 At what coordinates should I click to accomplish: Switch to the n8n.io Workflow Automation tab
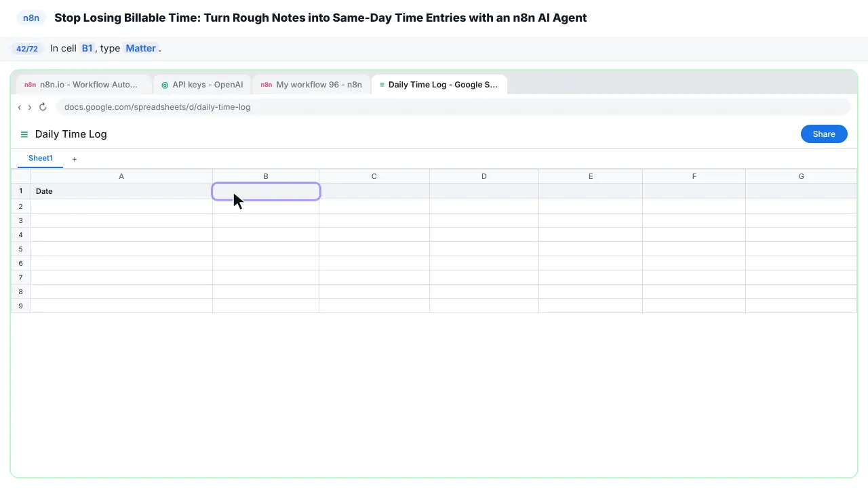point(84,85)
